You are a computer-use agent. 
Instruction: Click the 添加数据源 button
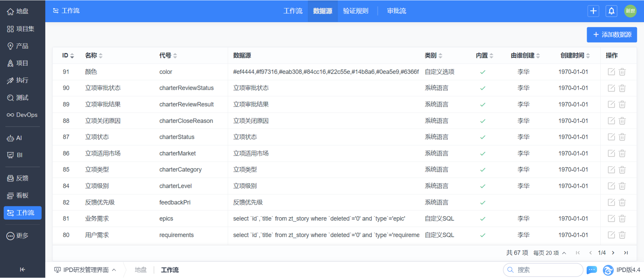(x=611, y=35)
